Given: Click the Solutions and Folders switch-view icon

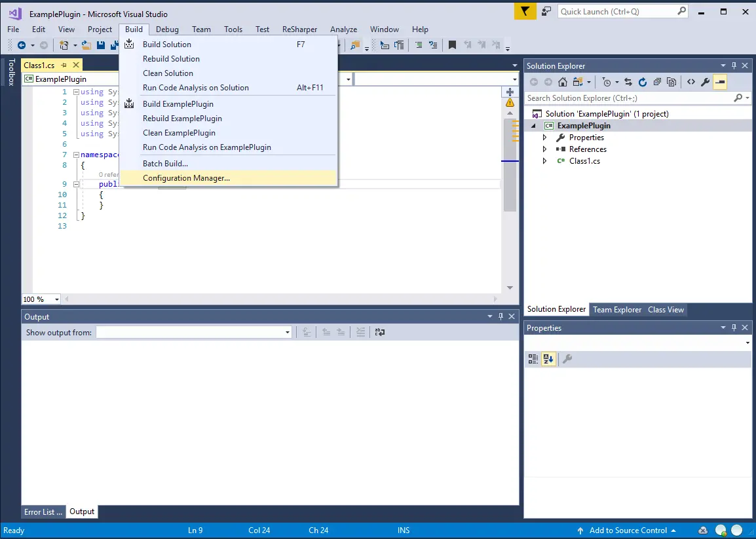Looking at the screenshot, I should pyautogui.click(x=578, y=82).
